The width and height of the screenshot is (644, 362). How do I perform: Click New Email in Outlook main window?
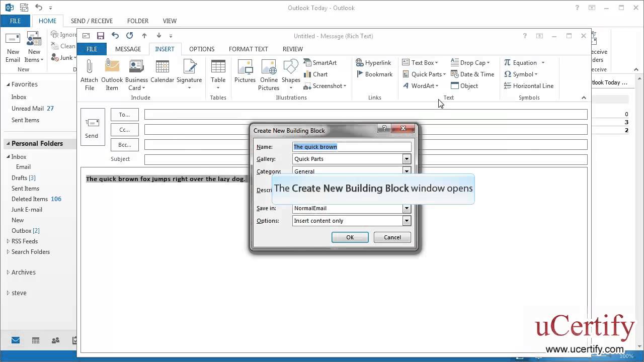pyautogui.click(x=13, y=48)
